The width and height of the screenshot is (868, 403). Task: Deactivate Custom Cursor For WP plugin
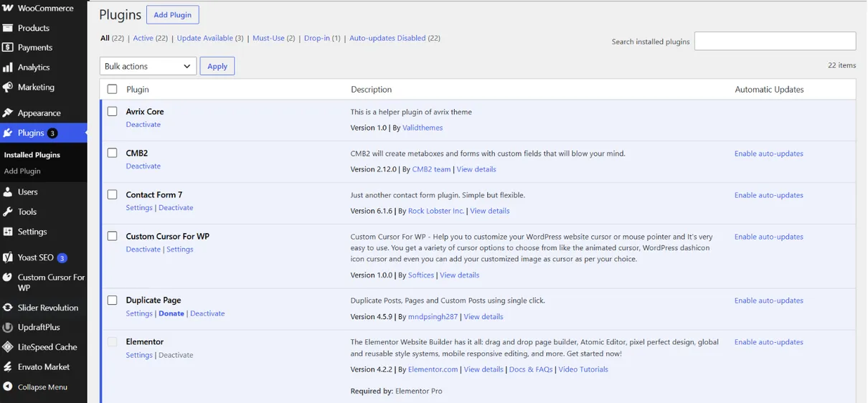143,250
